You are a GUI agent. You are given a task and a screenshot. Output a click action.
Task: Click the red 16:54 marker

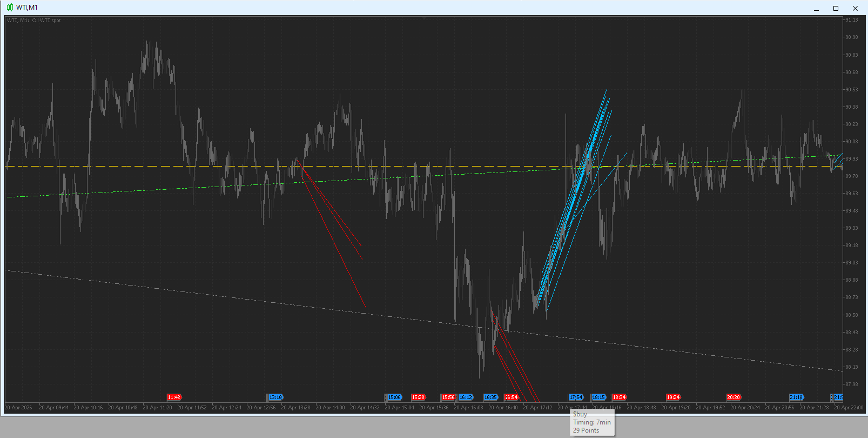pyautogui.click(x=511, y=397)
